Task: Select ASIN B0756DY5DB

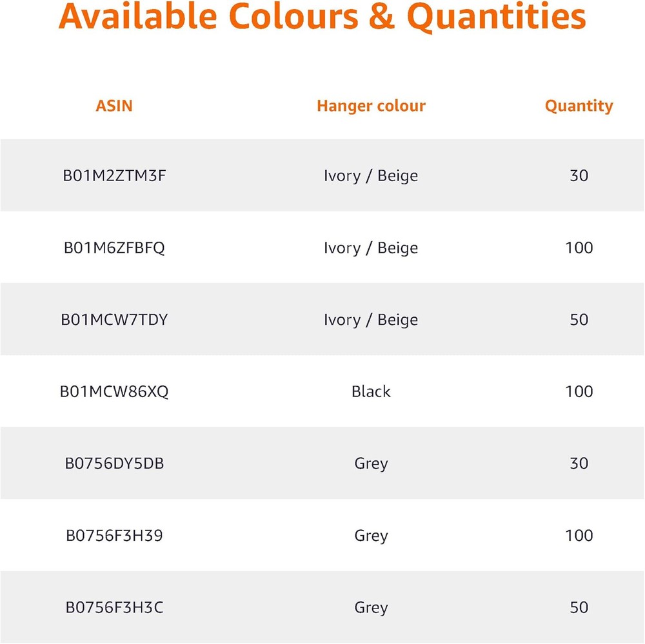Action: (x=114, y=463)
